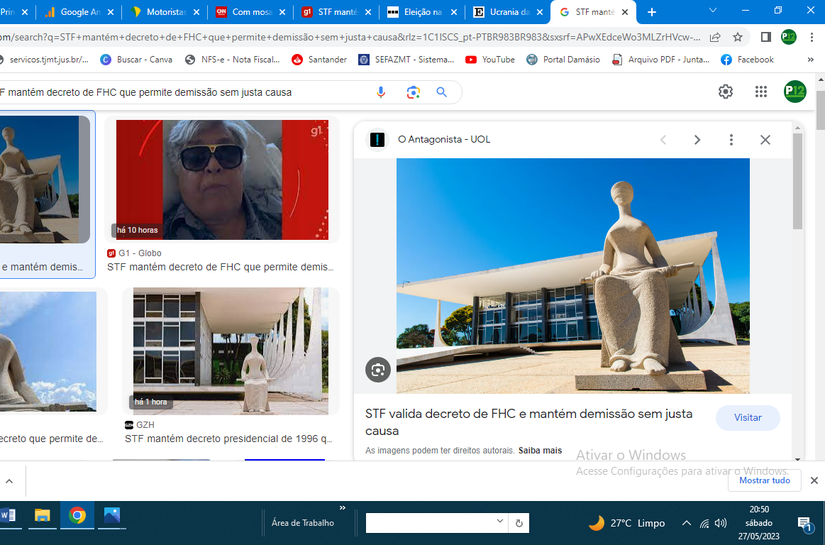This screenshot has height=545, width=825.
Task: Expand the download item chevron
Action: tap(9, 481)
